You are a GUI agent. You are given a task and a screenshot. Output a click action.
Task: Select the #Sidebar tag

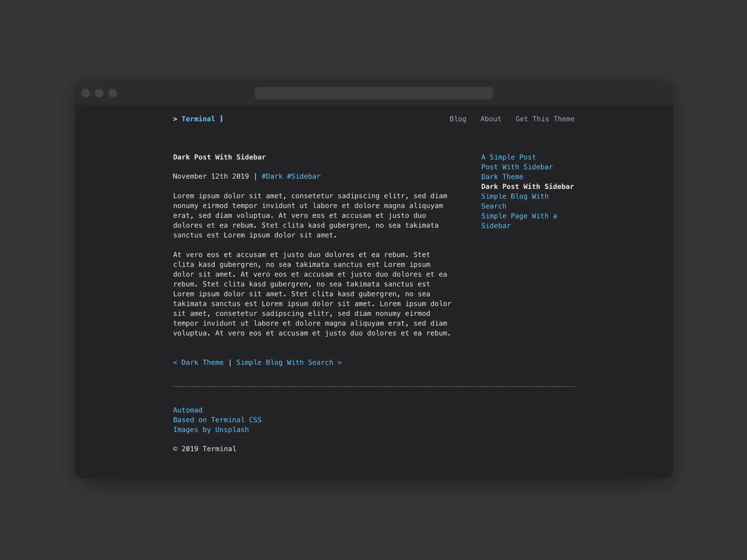coord(303,176)
